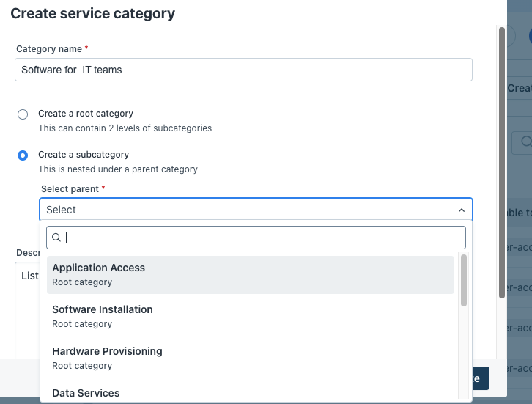Click the Category name text field

pos(243,70)
